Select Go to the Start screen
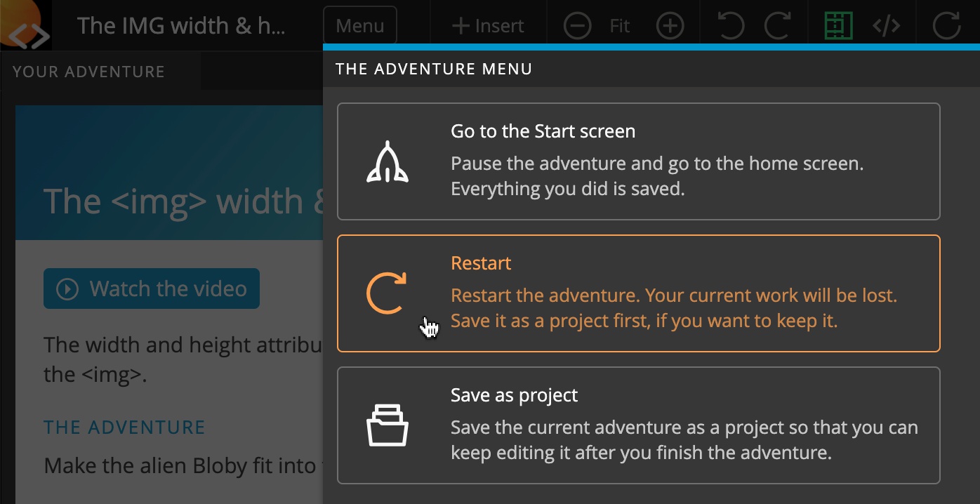The width and height of the screenshot is (980, 504). pos(638,161)
